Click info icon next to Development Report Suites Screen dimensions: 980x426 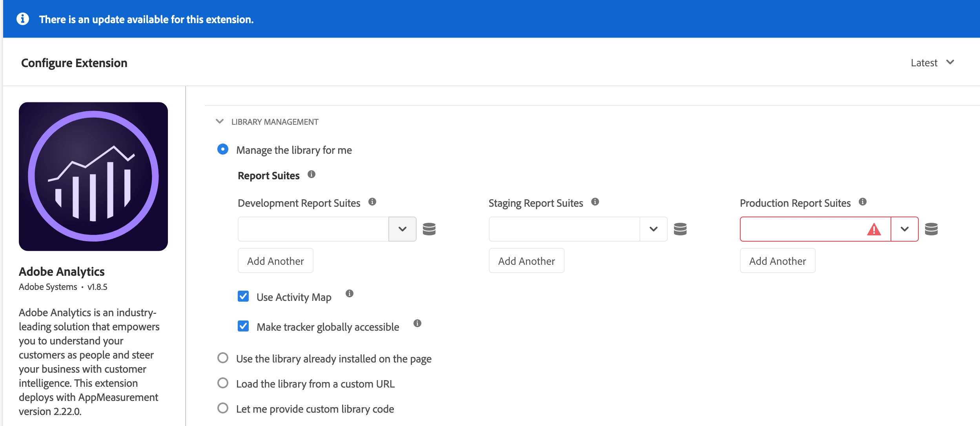click(372, 202)
